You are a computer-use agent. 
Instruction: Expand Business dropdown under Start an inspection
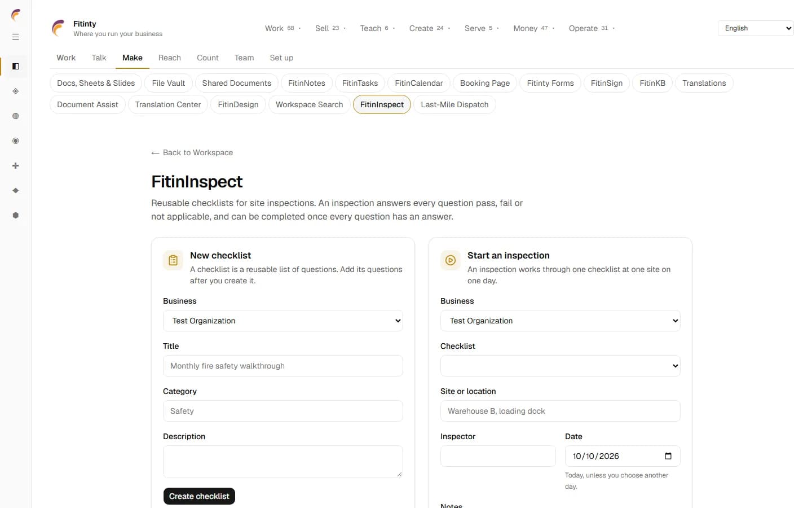click(561, 321)
